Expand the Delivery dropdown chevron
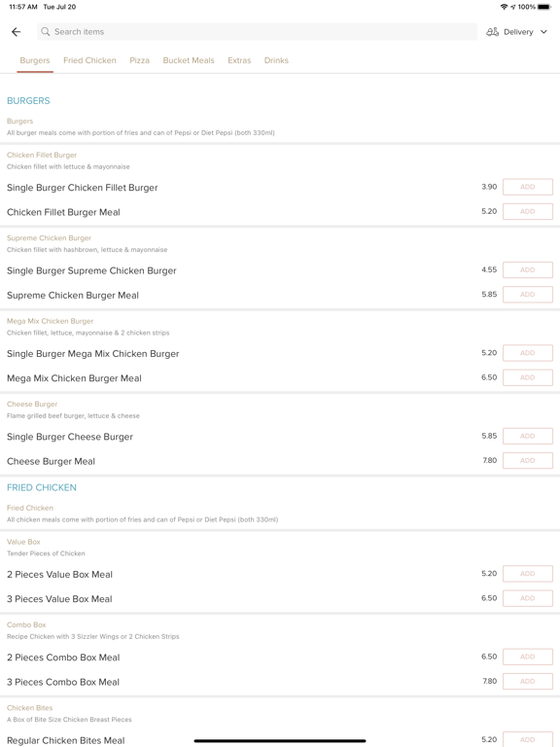 click(x=543, y=32)
